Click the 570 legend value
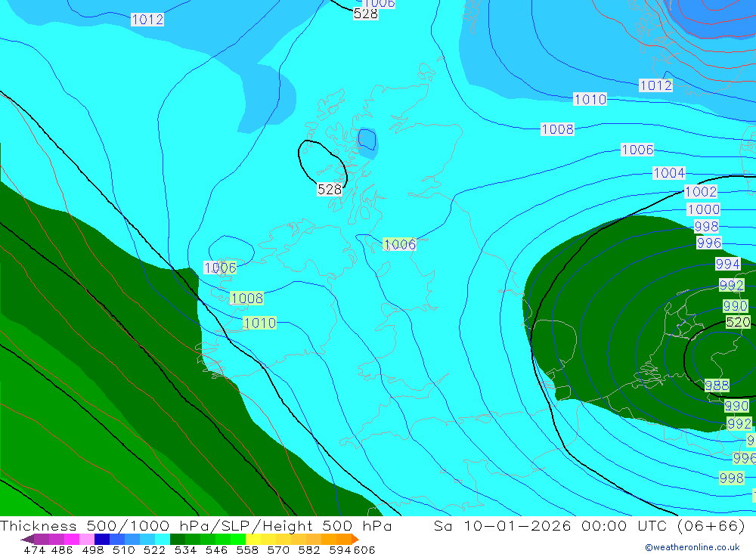Screen dimensions: 756x554 click(278, 549)
